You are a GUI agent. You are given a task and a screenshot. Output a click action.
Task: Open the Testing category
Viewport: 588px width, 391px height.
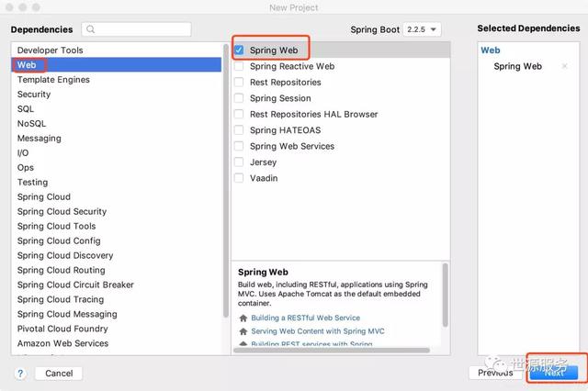coord(117,182)
